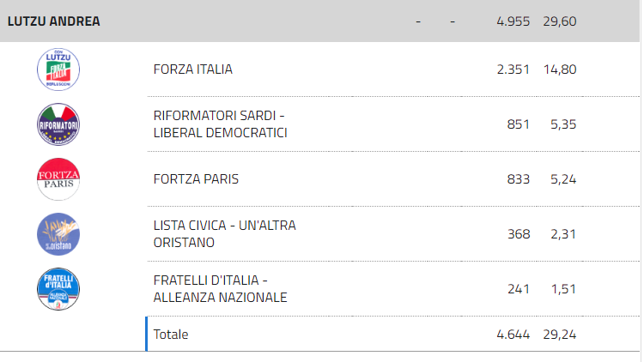Click the 29,24 total percentage
Viewport: 644px width, 362px height.
pyautogui.click(x=560, y=335)
